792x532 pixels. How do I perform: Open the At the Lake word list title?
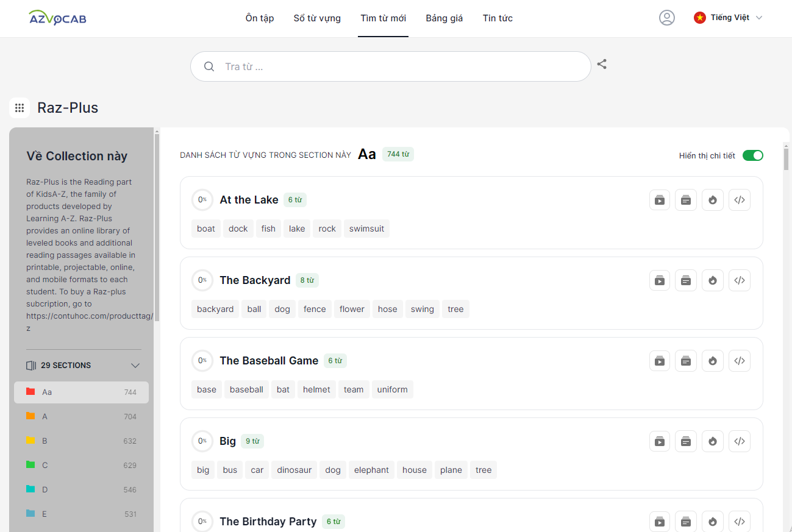coord(249,200)
